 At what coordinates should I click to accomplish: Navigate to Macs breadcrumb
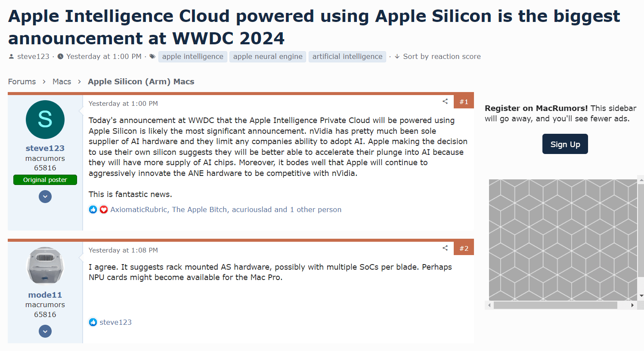point(62,82)
